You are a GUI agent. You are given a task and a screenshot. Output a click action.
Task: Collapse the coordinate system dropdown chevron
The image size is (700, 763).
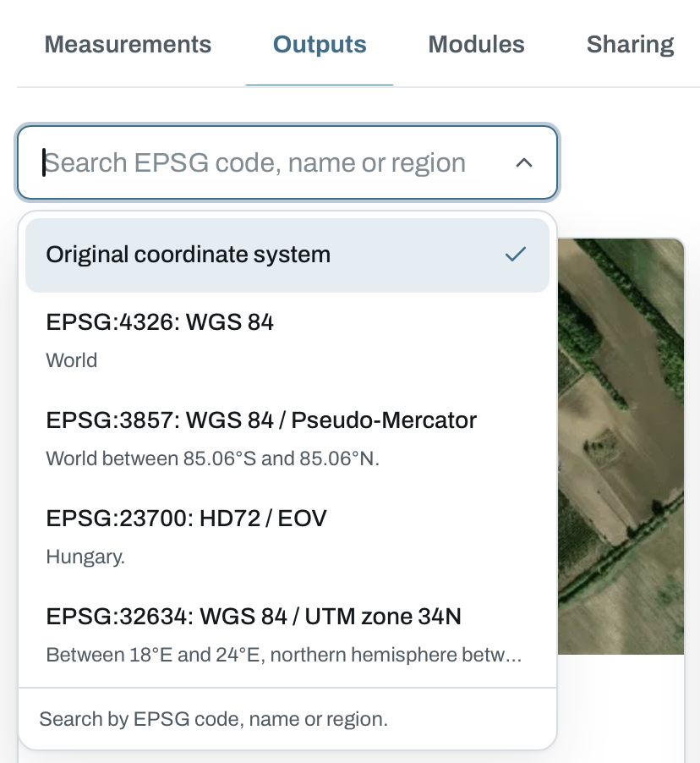coord(524,162)
